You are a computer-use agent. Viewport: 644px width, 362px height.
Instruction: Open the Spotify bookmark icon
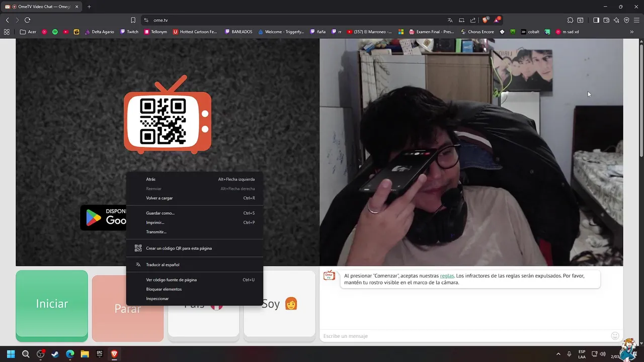55,32
